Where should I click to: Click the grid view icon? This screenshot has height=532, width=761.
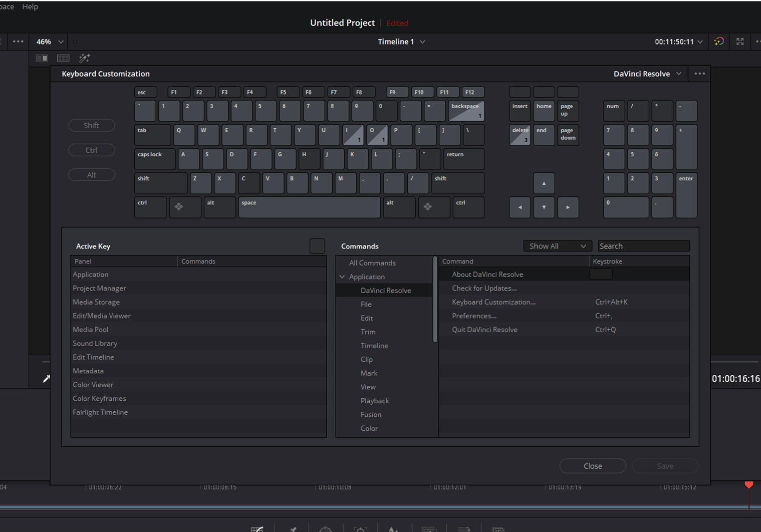tap(63, 58)
